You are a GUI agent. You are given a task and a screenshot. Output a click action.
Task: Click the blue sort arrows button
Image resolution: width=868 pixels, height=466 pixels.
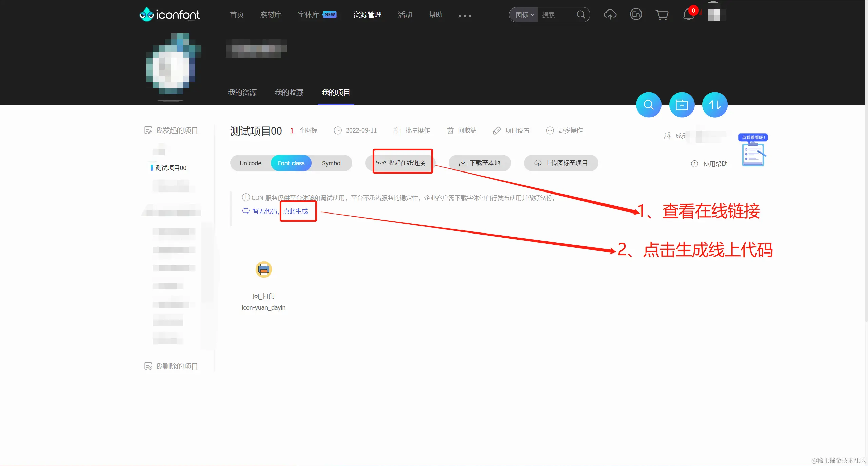(715, 105)
